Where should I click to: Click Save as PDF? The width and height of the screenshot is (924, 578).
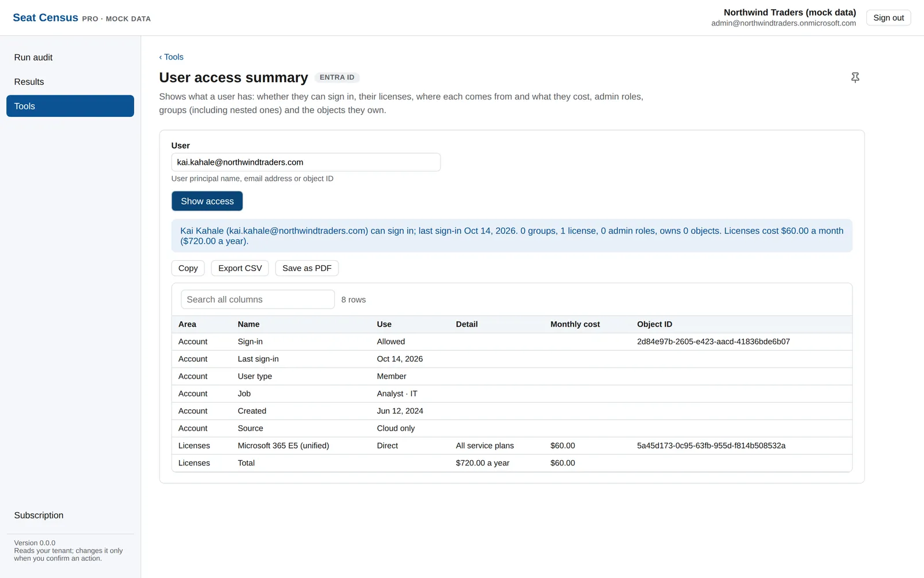click(307, 268)
